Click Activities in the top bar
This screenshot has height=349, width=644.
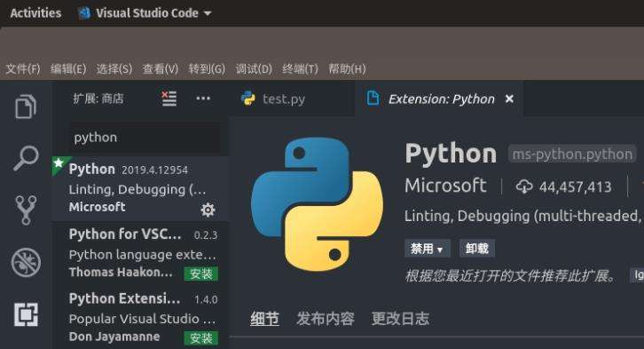tap(35, 13)
